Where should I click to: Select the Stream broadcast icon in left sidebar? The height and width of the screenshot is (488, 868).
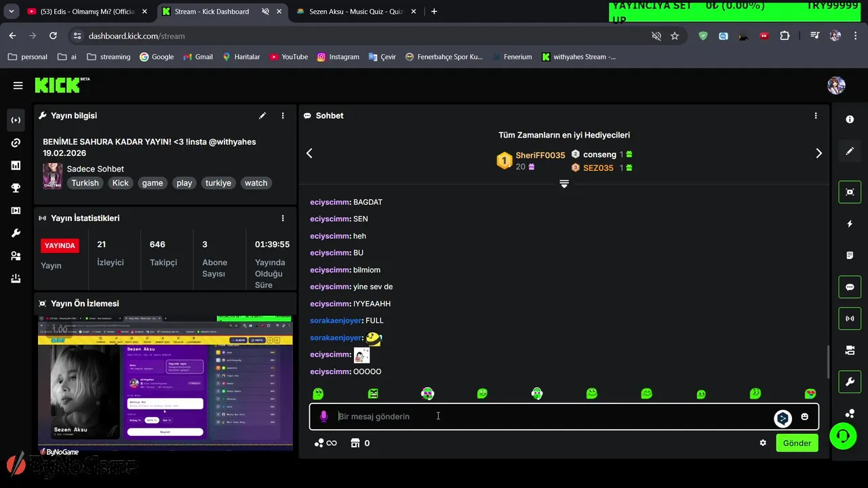[x=16, y=120]
